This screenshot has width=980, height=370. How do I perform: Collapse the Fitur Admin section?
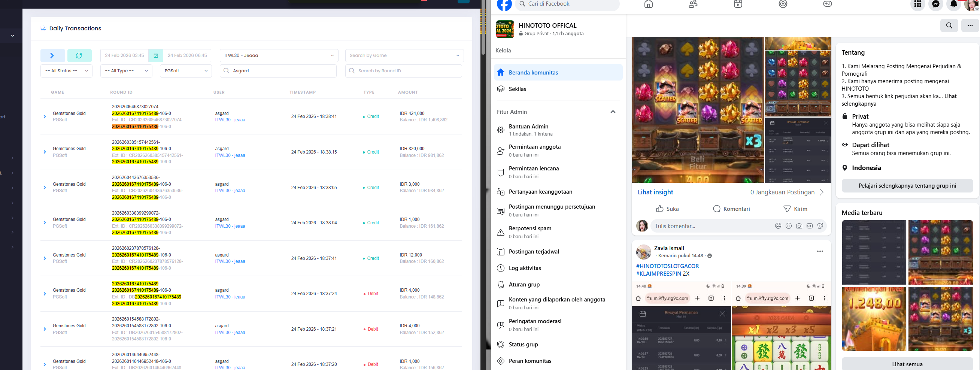[x=613, y=112]
